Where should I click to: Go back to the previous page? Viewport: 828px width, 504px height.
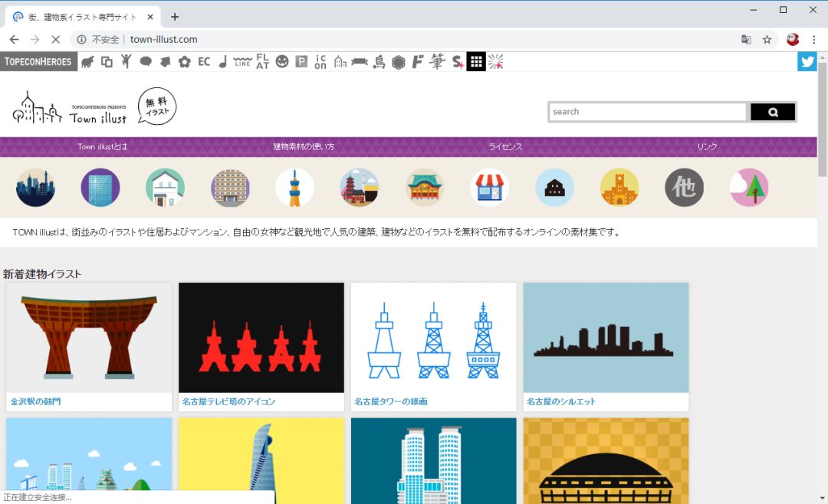coord(15,40)
